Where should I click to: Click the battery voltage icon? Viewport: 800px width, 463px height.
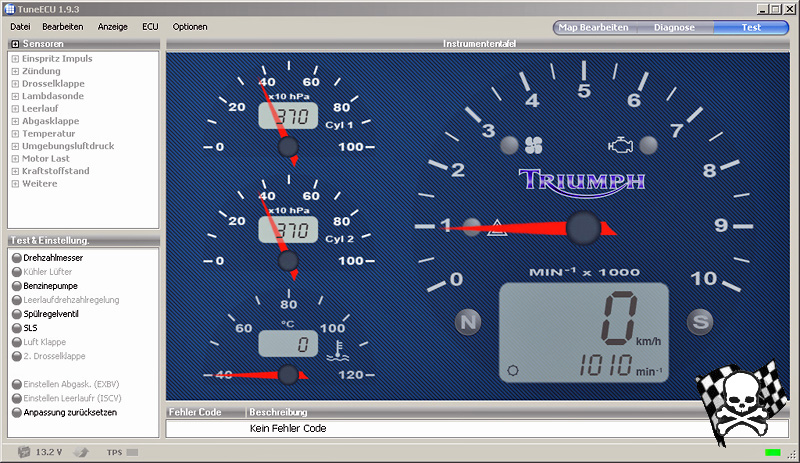coord(24,452)
